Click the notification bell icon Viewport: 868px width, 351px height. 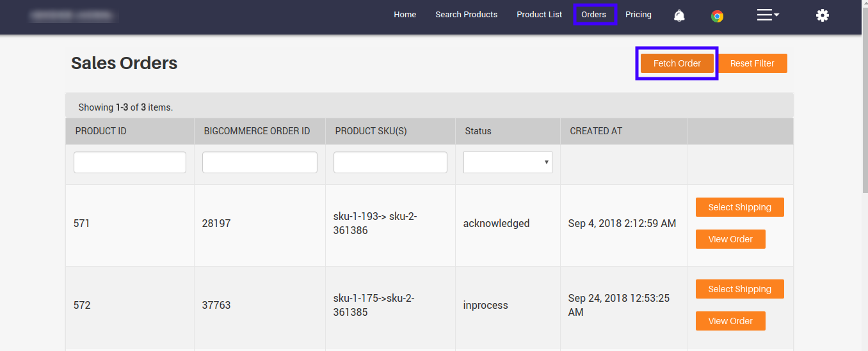679,15
